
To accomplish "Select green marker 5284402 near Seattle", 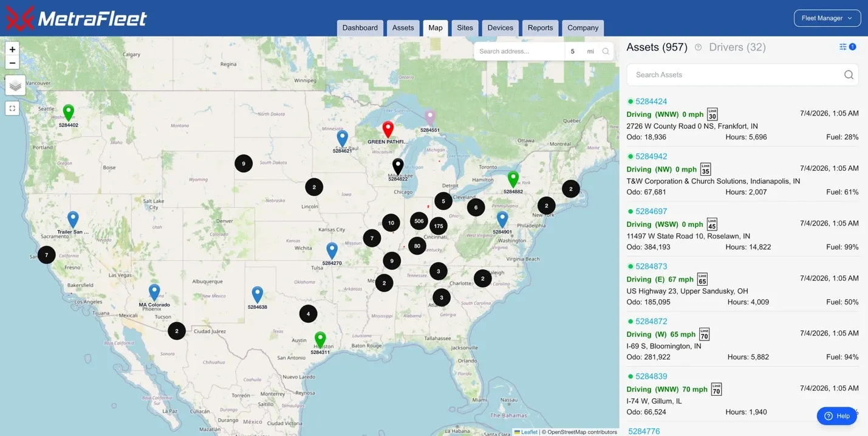I will 69,112.
